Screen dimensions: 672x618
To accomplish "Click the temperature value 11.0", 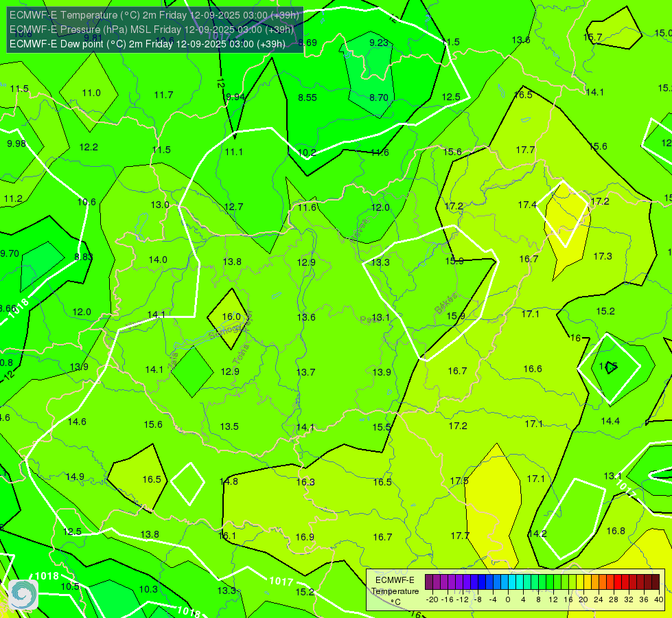I will [91, 93].
